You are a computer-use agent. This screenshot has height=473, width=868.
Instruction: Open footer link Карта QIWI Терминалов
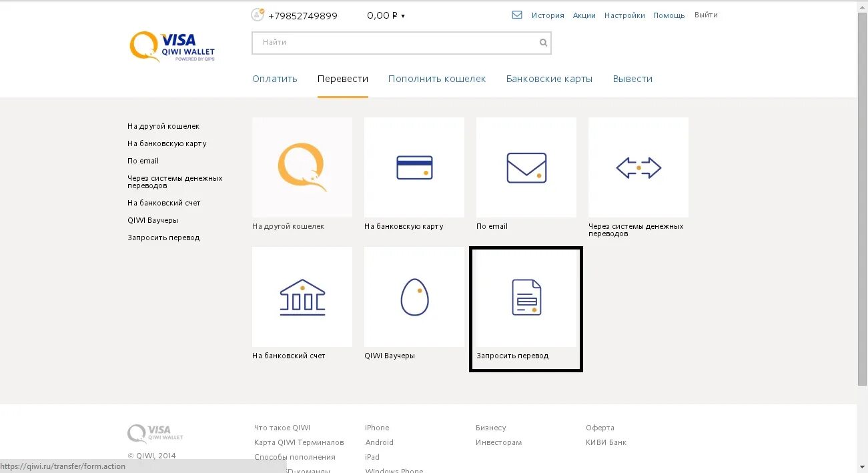299,442
